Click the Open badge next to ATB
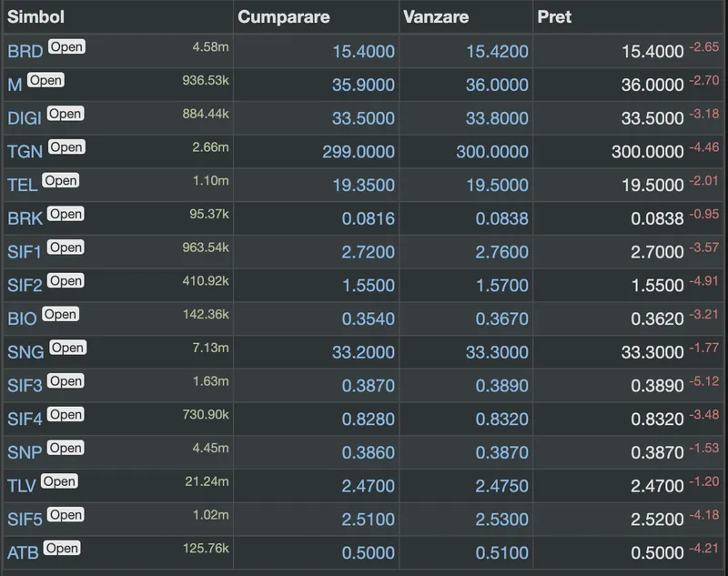This screenshot has width=728, height=576. coord(62,548)
